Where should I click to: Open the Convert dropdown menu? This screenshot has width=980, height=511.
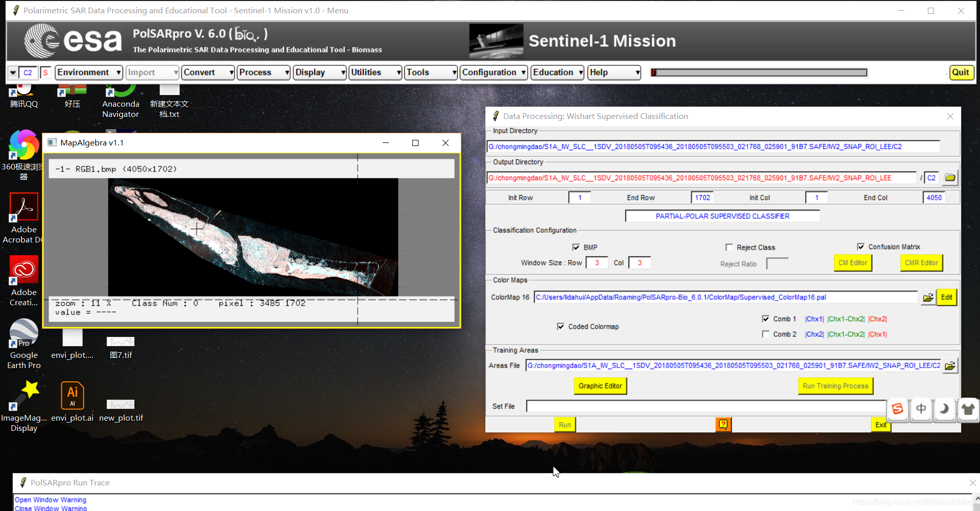[x=208, y=72]
